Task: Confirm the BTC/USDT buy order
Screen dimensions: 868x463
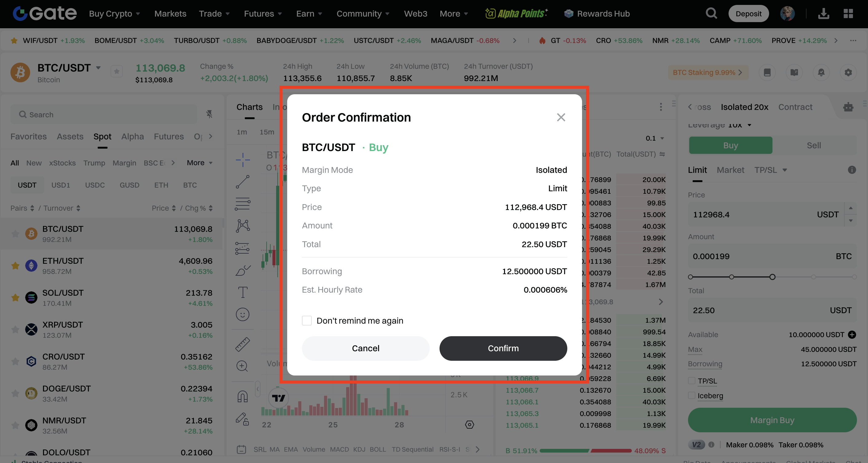Action: 503,348
